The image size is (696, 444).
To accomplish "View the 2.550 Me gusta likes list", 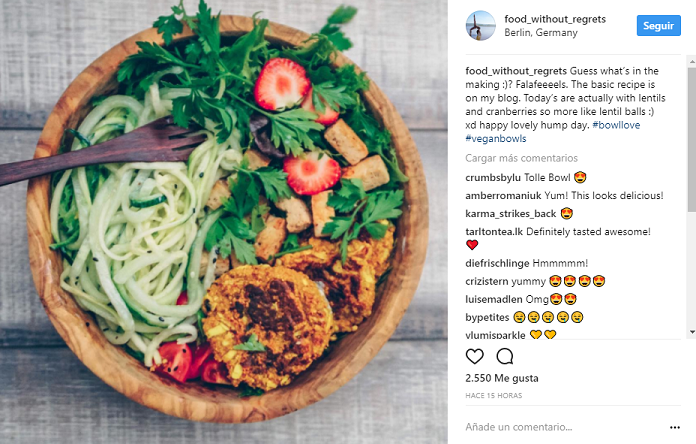I will [502, 378].
